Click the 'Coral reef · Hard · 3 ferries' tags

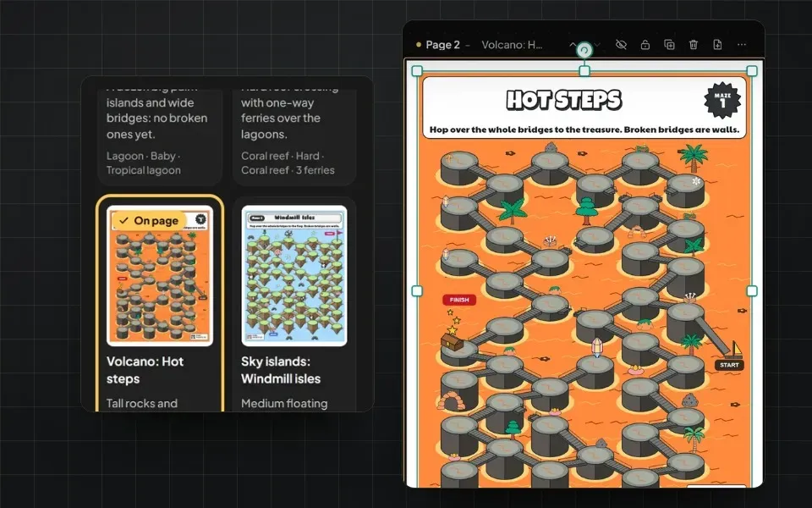tap(288, 163)
